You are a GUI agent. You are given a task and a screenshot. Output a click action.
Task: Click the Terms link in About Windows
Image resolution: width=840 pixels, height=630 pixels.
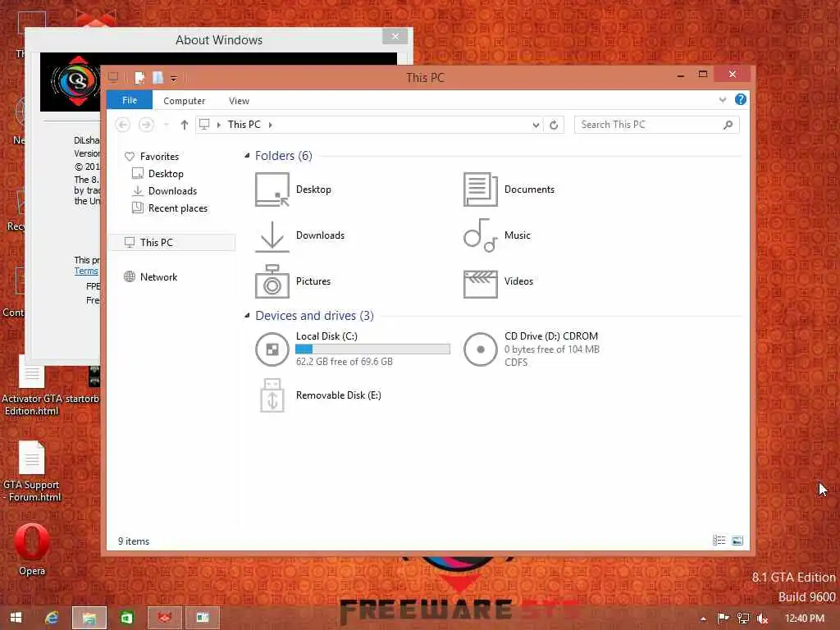click(x=85, y=271)
